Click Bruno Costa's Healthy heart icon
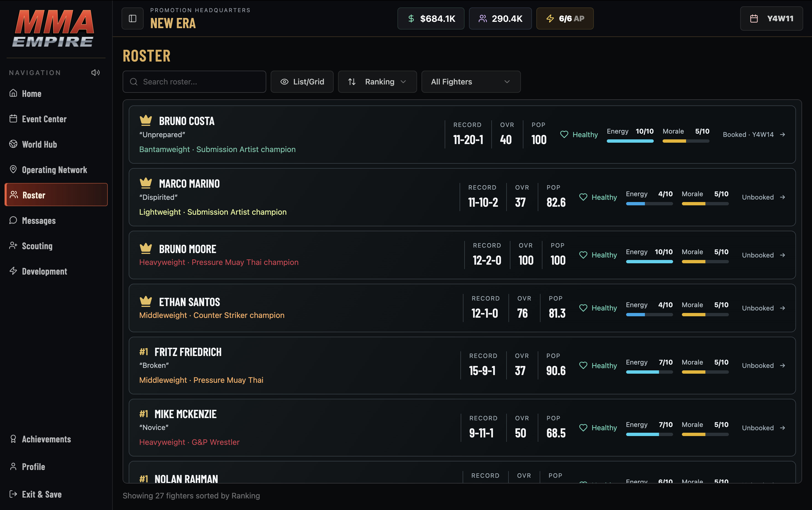Image resolution: width=812 pixels, height=510 pixels. tap(564, 134)
